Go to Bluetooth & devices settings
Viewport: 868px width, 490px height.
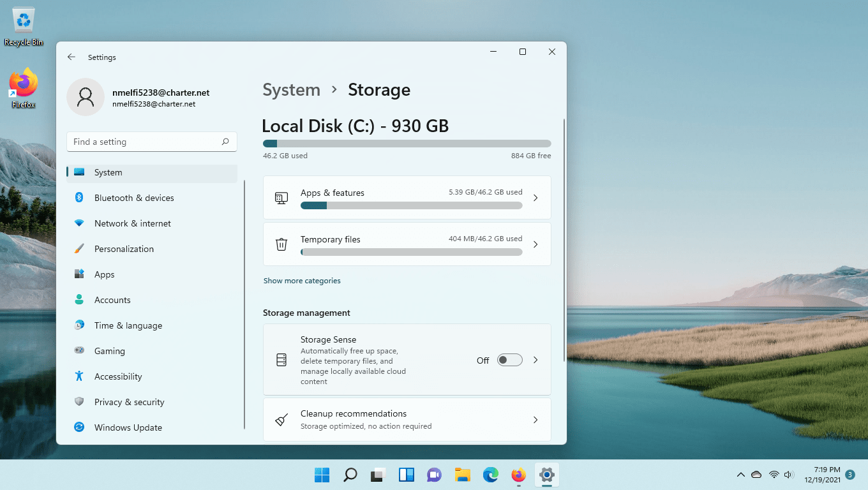coord(152,198)
